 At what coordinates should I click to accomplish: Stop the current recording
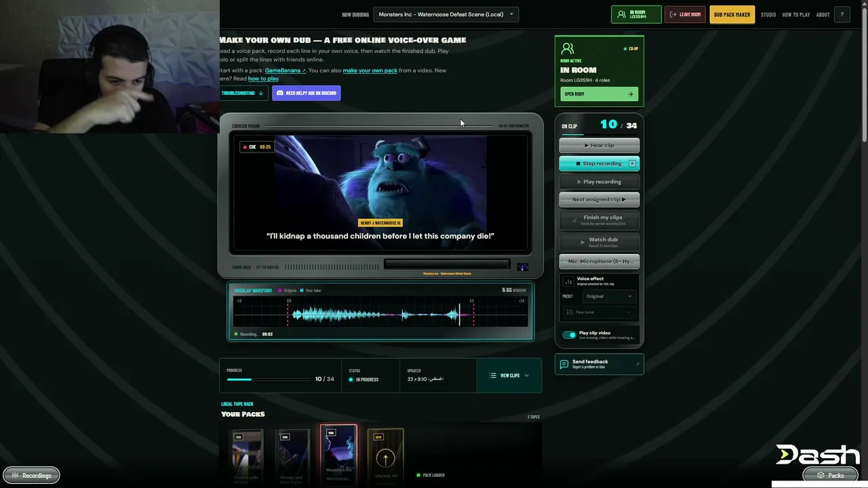(x=599, y=163)
